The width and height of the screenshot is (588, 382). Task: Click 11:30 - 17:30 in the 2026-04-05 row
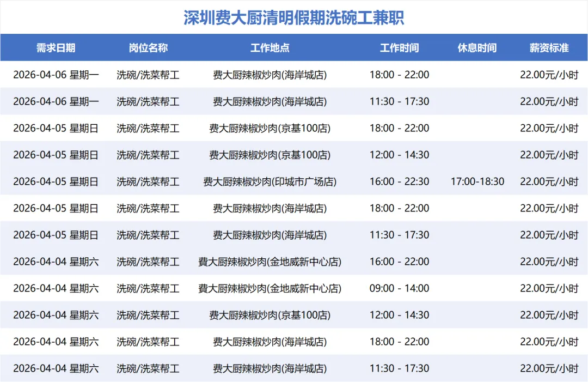point(400,235)
